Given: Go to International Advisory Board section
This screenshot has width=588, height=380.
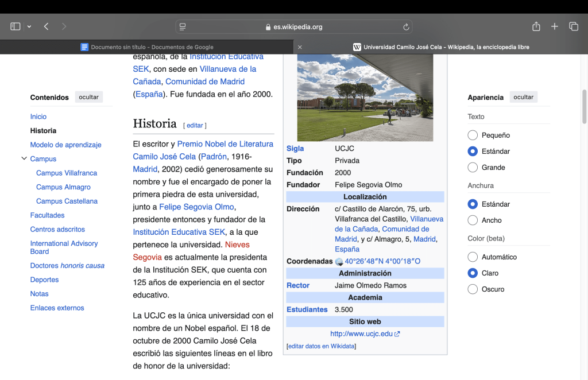Looking at the screenshot, I should (x=64, y=247).
